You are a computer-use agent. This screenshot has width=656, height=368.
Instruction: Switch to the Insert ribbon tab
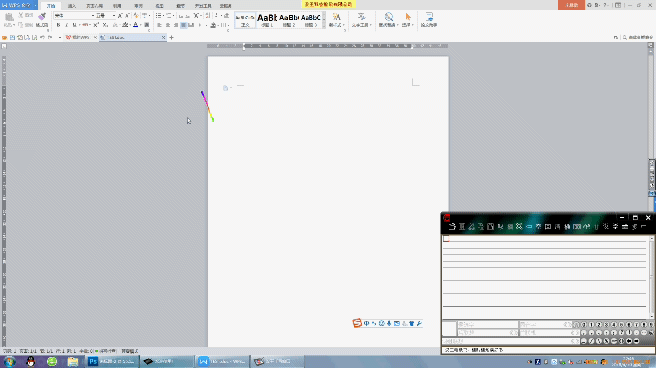tap(72, 6)
